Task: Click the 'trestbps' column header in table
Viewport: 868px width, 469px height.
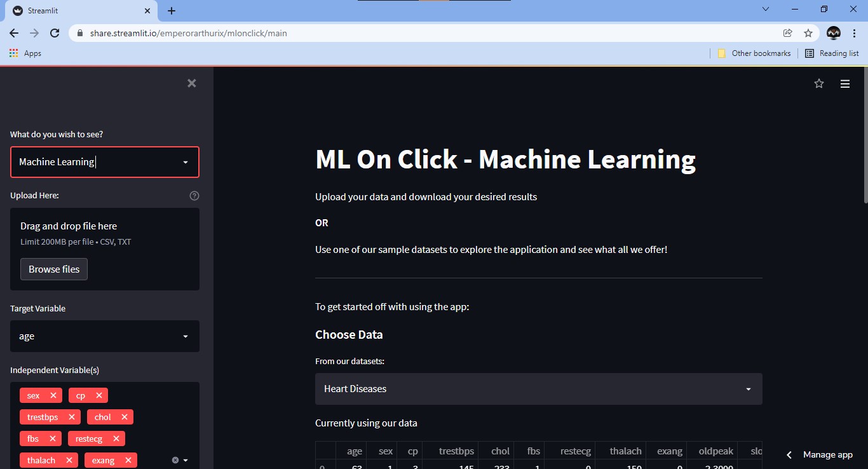Action: (x=456, y=451)
